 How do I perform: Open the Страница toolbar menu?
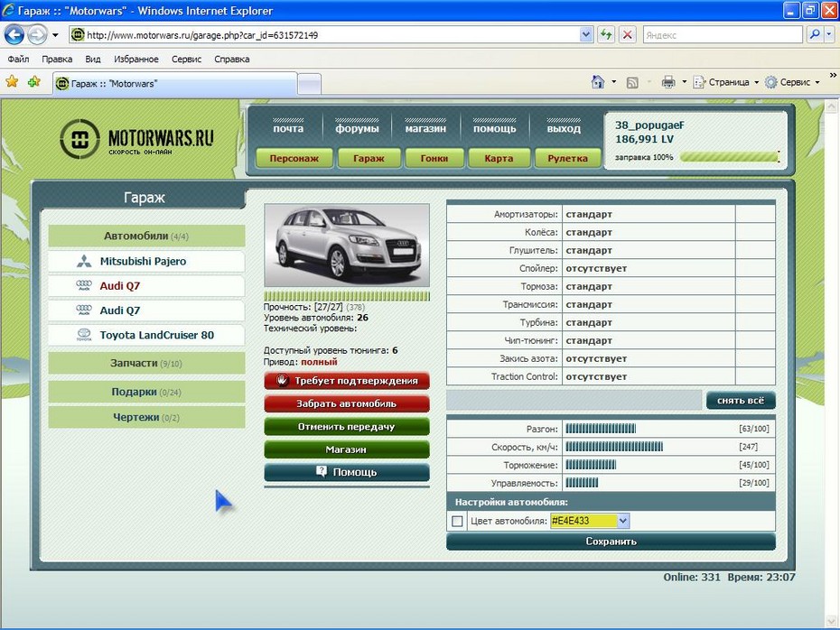tap(726, 82)
